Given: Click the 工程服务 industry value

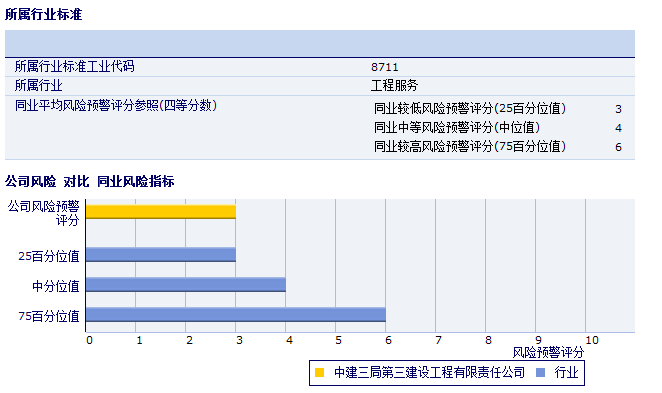Looking at the screenshot, I should 394,86.
